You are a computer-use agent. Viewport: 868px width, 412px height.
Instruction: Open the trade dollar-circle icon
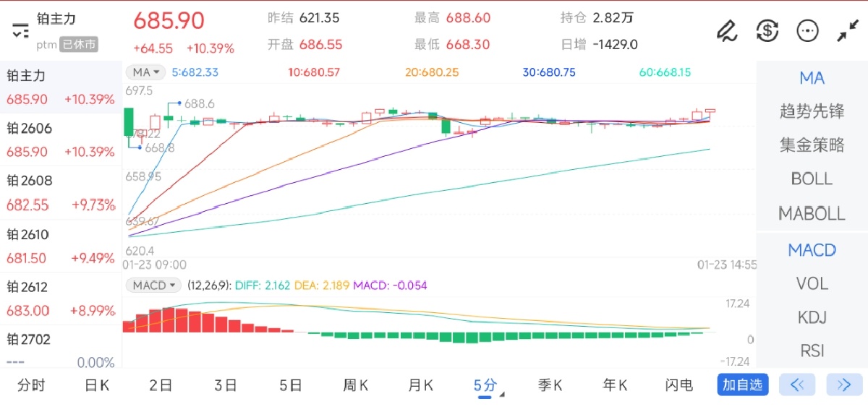pos(767,30)
